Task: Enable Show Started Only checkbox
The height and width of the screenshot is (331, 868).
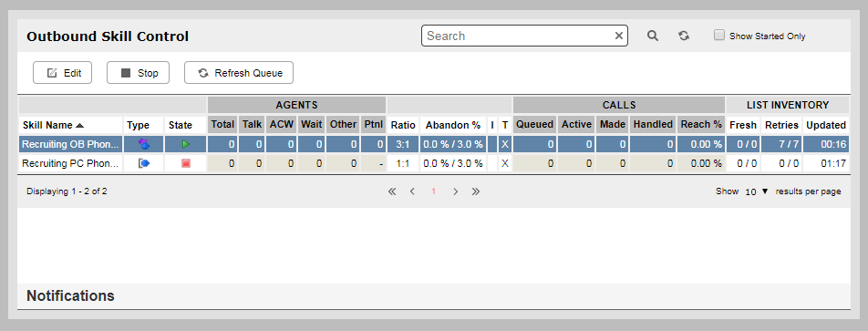Action: point(719,35)
